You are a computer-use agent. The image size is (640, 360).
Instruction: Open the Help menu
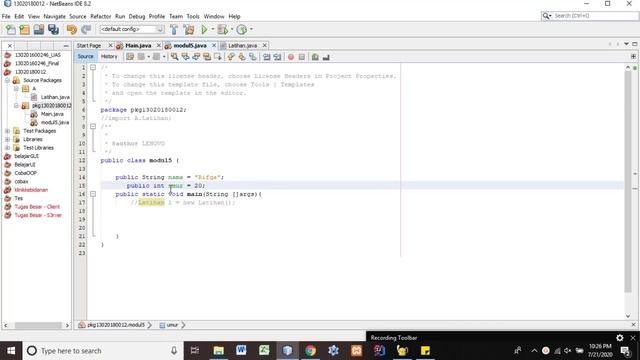pos(234,16)
